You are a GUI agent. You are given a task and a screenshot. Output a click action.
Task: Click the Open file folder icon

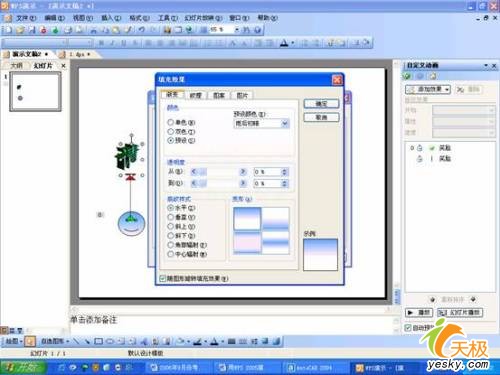20,30
